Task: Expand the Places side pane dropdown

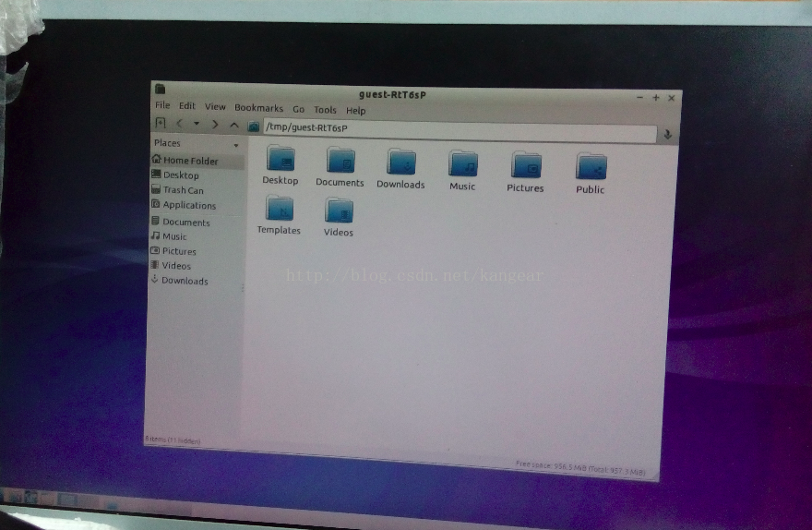Action: pos(236,146)
